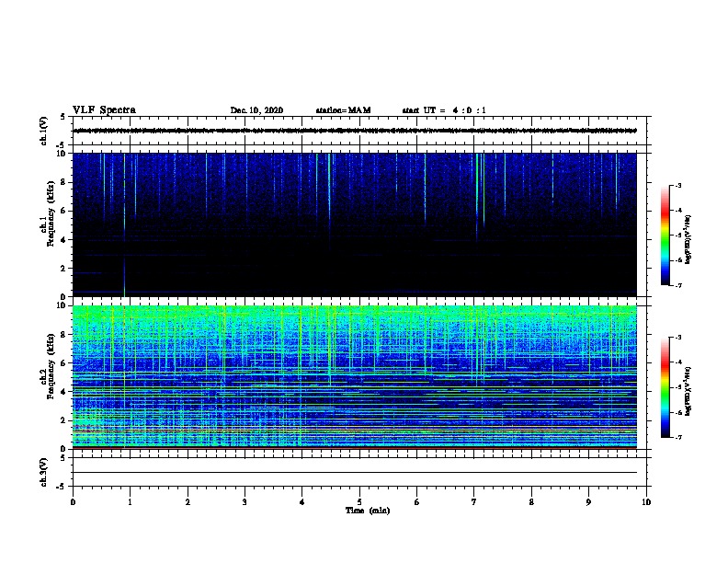This screenshot has width=728, height=563.
Task: Click the "2" tick on the time axis
Action: click(x=188, y=502)
